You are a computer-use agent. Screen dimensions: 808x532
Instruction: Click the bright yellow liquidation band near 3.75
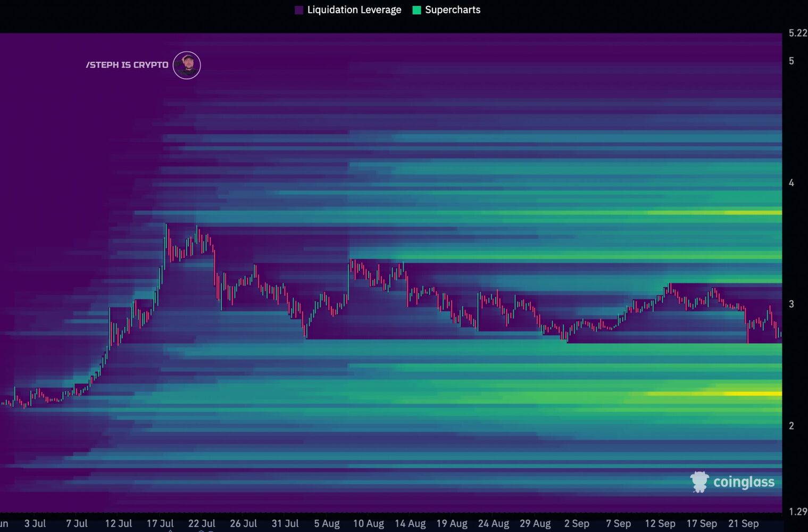tap(753, 213)
